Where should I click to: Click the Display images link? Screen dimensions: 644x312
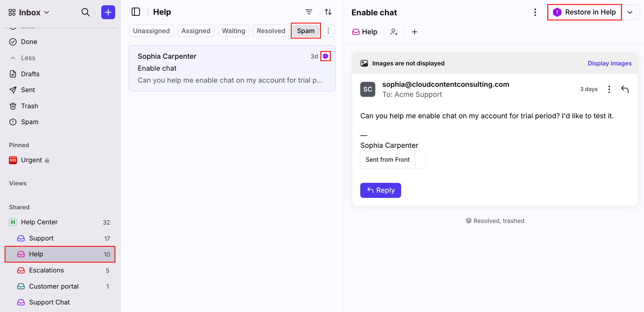610,63
